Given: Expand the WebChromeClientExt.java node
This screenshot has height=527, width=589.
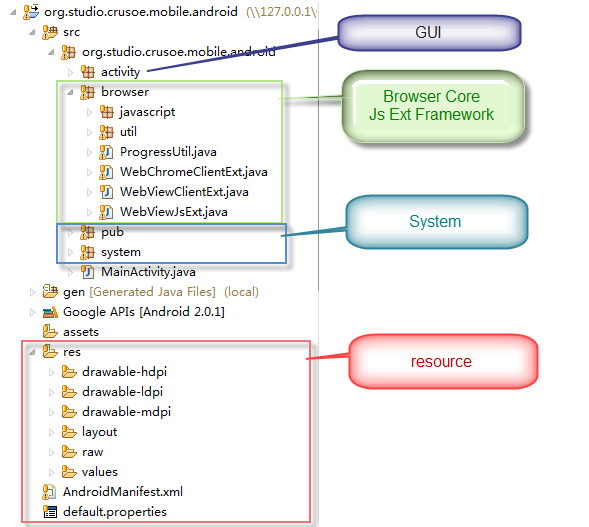Looking at the screenshot, I should [x=89, y=172].
